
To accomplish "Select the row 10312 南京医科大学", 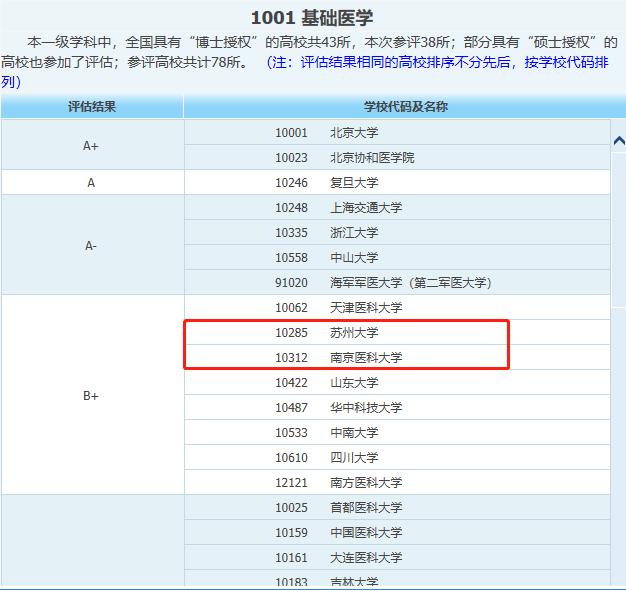I will point(397,357).
